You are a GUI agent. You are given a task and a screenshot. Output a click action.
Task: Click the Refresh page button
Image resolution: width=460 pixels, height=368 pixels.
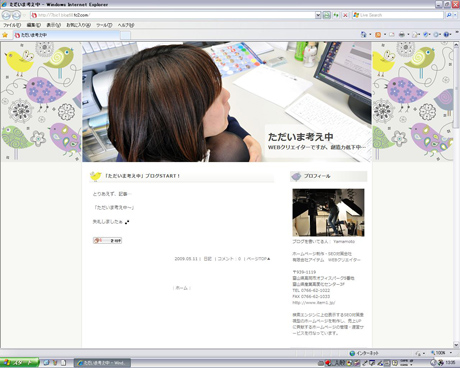pos(336,15)
